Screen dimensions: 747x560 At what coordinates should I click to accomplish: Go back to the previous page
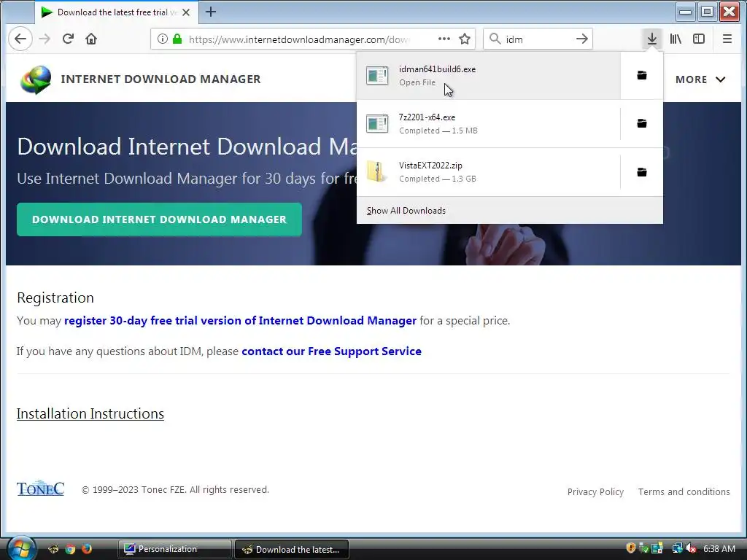pos(20,39)
